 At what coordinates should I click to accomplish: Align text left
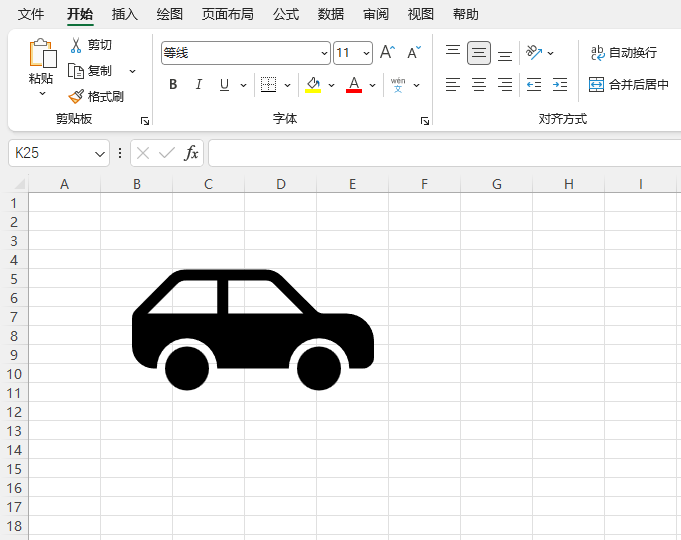[x=453, y=84]
